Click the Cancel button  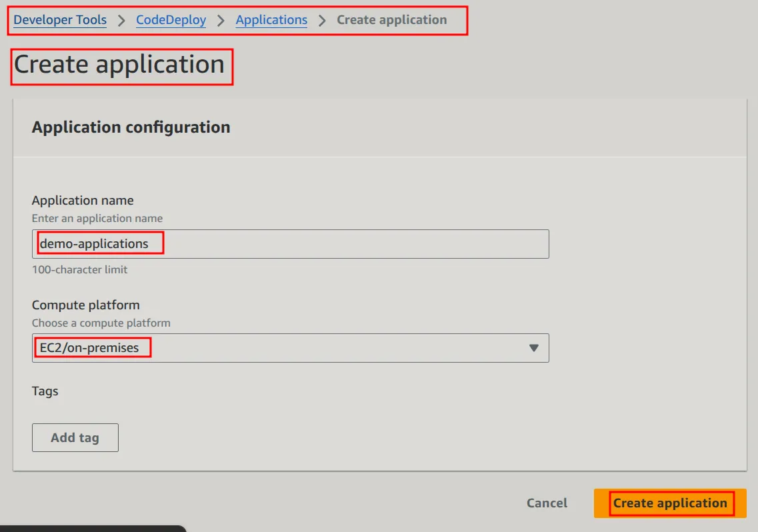pos(547,503)
